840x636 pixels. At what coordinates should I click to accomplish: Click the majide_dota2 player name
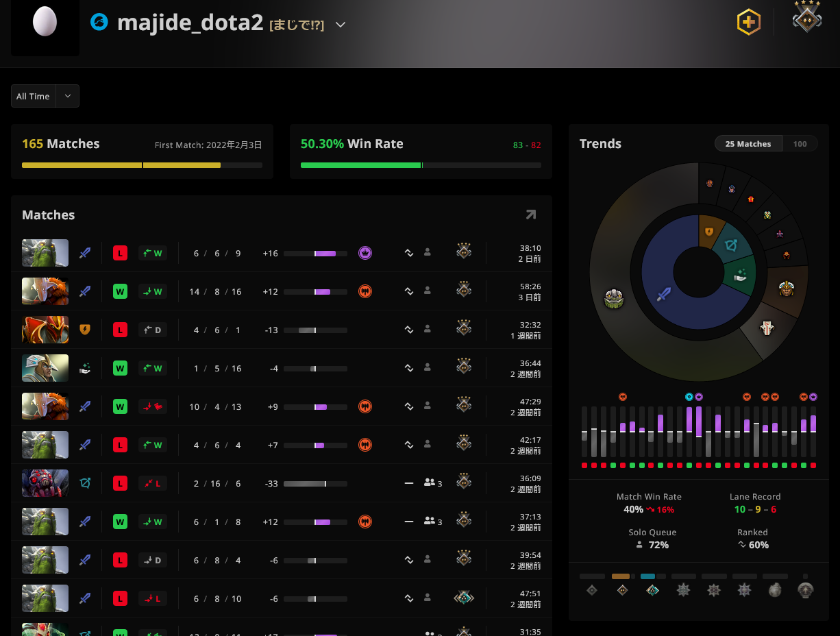(x=190, y=23)
